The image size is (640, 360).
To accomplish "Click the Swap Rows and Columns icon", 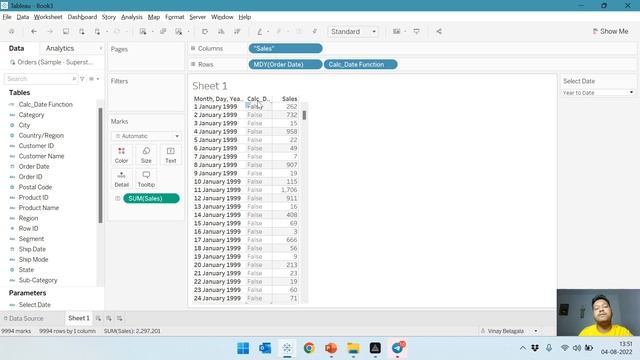I will [205, 31].
